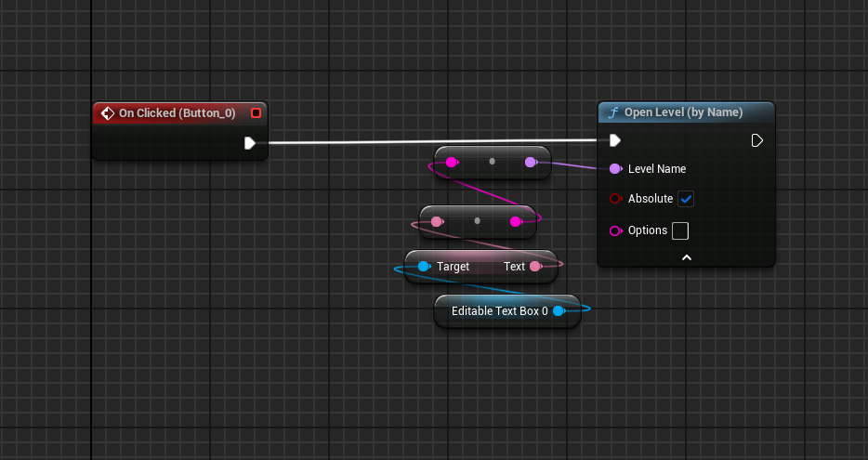Select the Editable Text Box 0 variable node
Screen dimensions: 868x460
[x=499, y=311]
